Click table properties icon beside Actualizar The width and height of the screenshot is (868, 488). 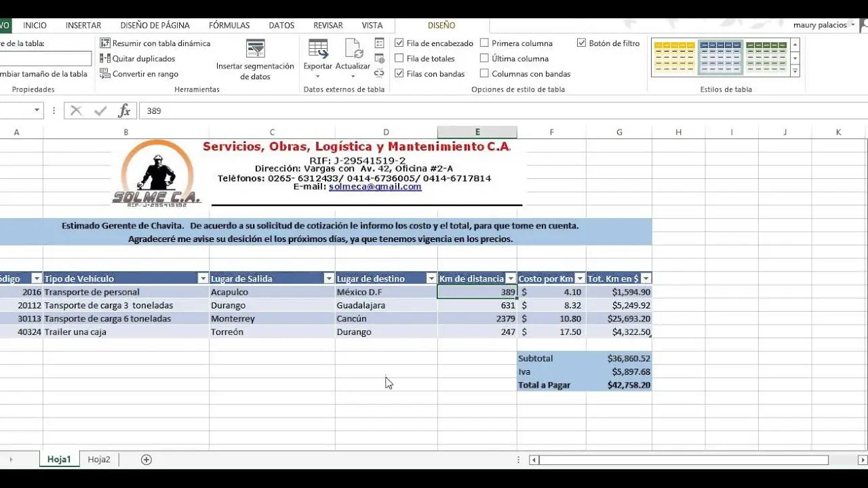pyautogui.click(x=379, y=43)
